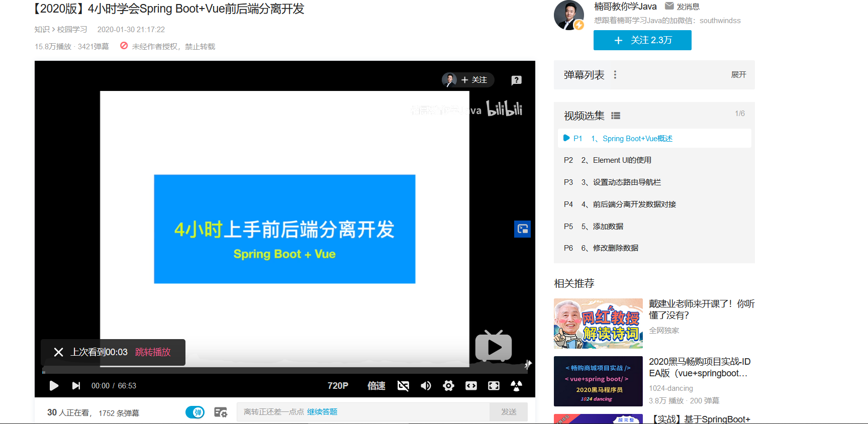The height and width of the screenshot is (424, 868).
Task: Play the video with the play button
Action: point(54,385)
